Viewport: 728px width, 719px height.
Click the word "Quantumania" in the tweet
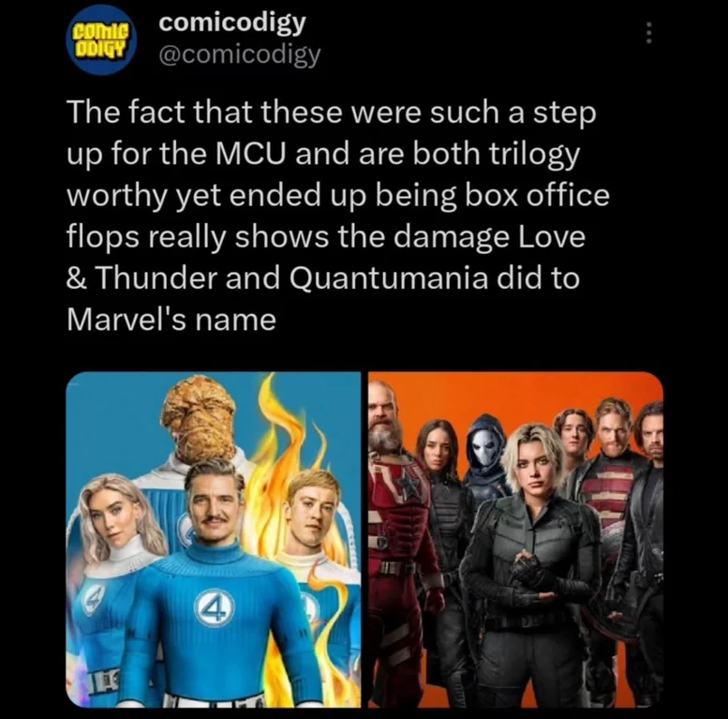pyautogui.click(x=389, y=277)
